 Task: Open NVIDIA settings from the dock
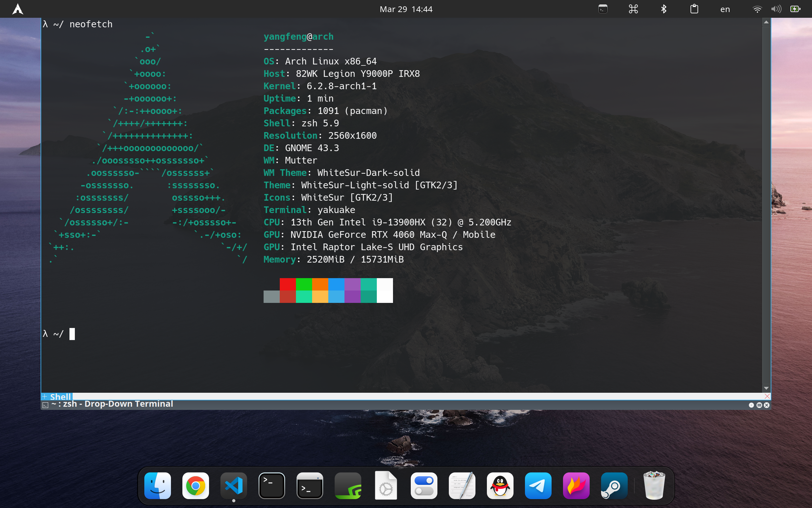pos(348,485)
